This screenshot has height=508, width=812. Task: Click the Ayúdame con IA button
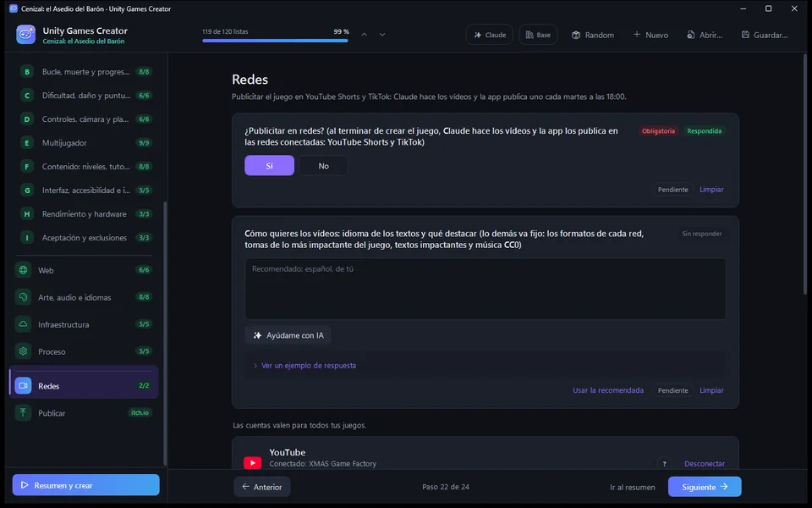click(x=288, y=335)
